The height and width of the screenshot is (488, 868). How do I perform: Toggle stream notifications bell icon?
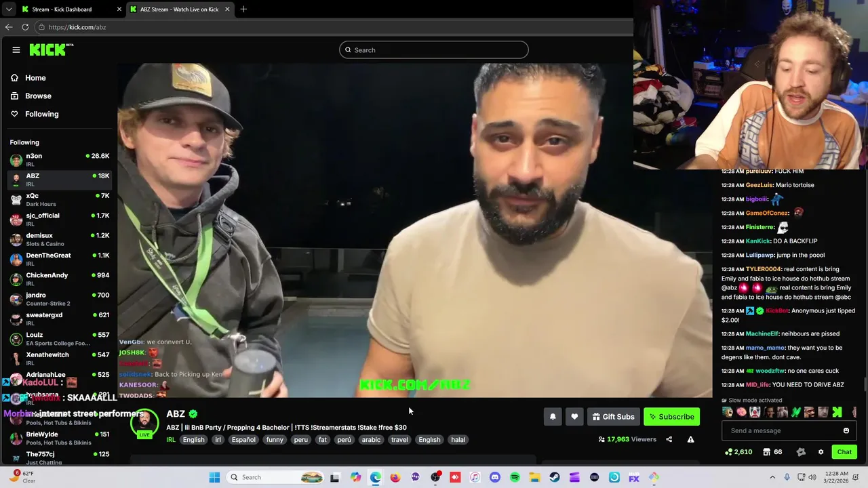[x=553, y=417]
